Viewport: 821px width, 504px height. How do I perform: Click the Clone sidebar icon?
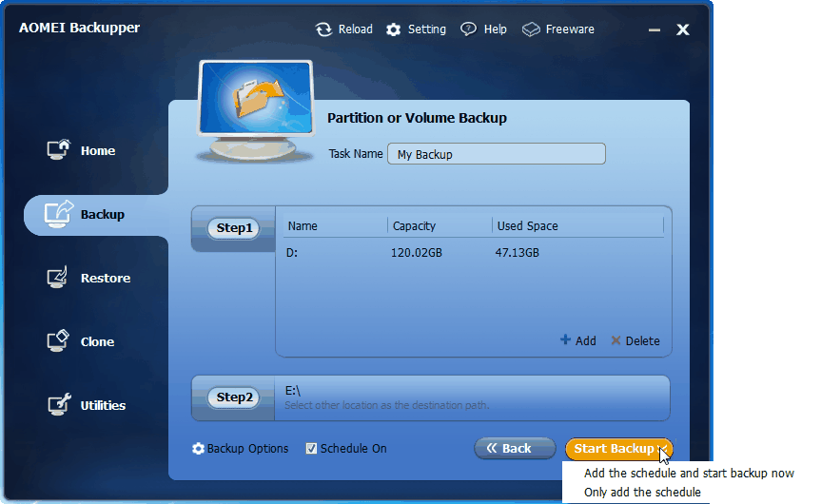click(x=58, y=340)
